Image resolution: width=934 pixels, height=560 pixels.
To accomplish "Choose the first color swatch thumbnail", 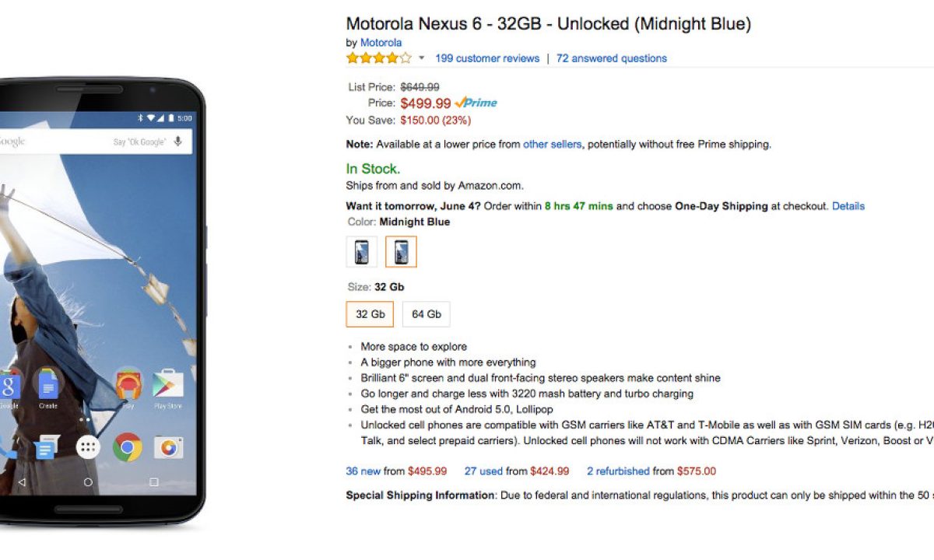I will pyautogui.click(x=361, y=252).
